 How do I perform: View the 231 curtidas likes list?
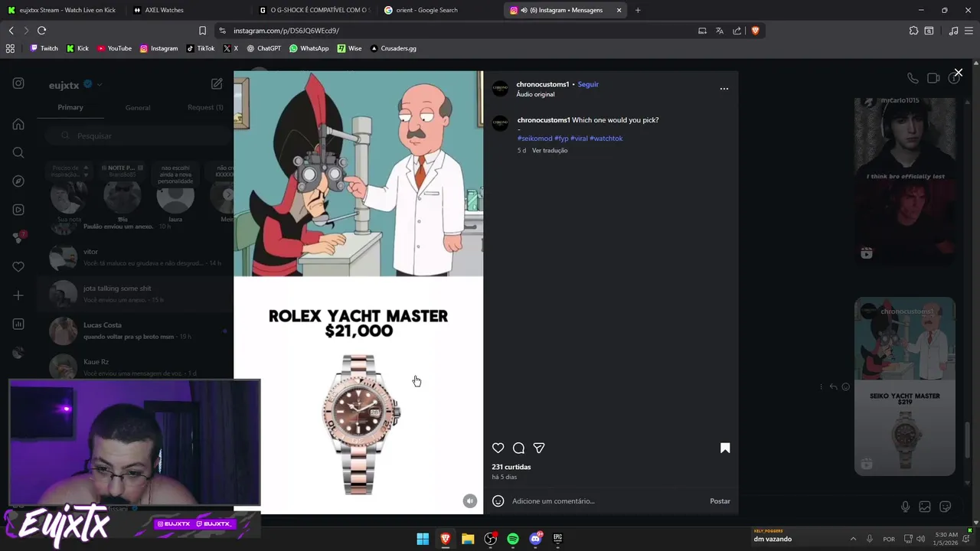coord(511,467)
